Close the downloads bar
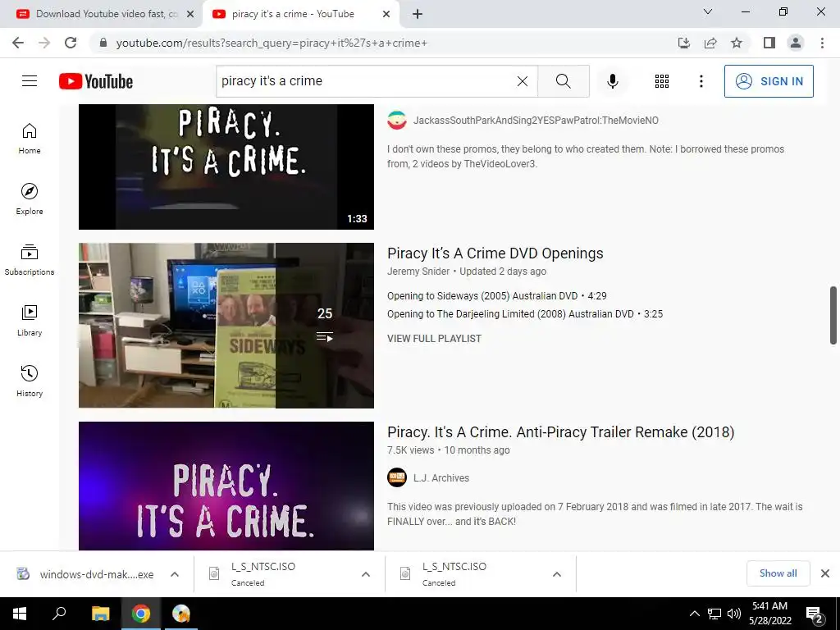The width and height of the screenshot is (840, 630). [825, 573]
